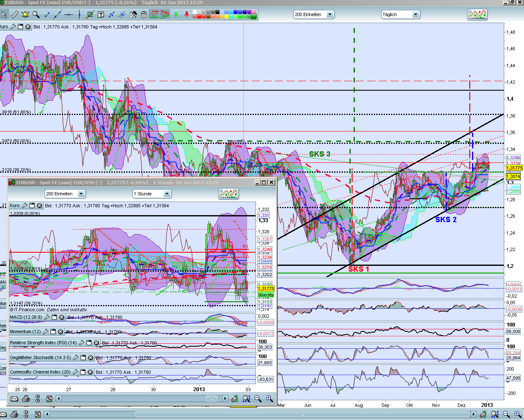Expand the 1 Stunde timeframe dropdown
The width and height of the screenshot is (524, 420).
tap(167, 194)
